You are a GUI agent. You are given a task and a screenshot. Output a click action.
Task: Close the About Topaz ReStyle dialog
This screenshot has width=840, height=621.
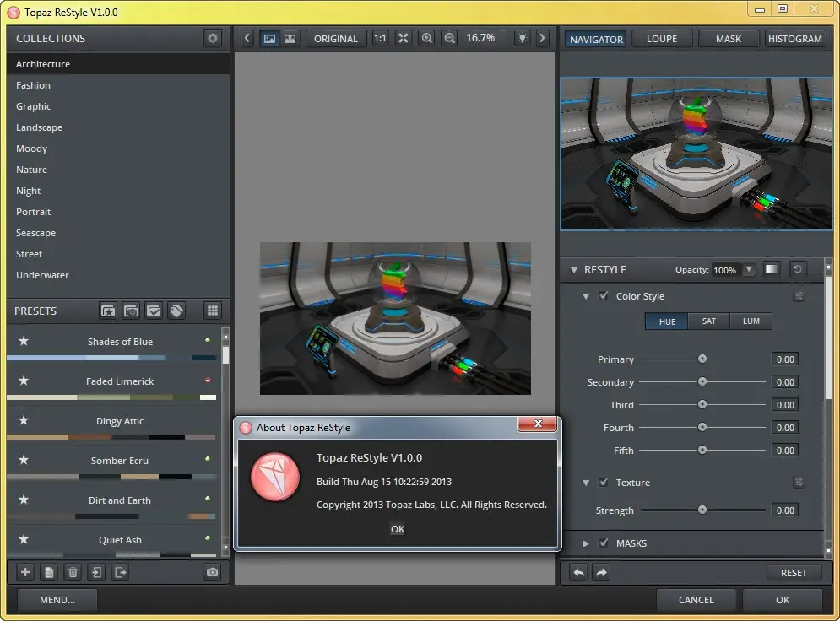click(538, 424)
